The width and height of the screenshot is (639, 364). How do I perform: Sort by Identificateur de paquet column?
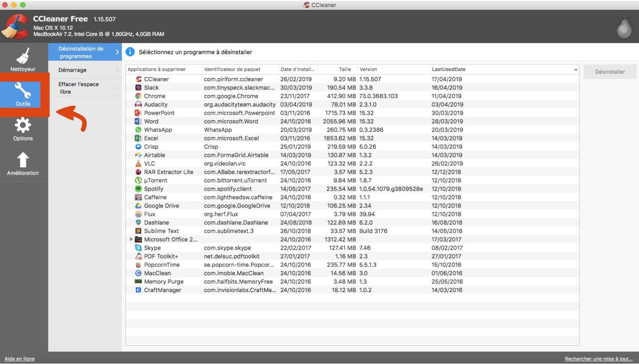click(240, 69)
